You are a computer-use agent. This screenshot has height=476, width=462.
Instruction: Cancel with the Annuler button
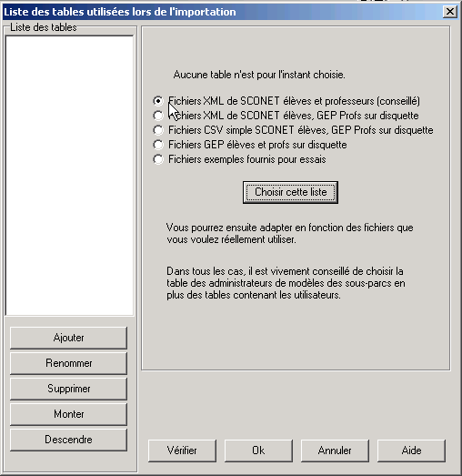click(335, 451)
